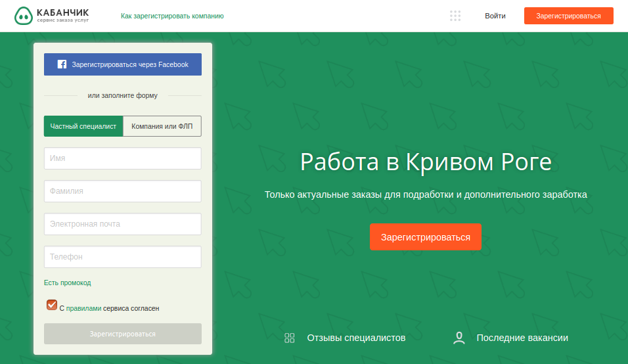Open the dotted grid apps menu
628x364 pixels.
[455, 16]
